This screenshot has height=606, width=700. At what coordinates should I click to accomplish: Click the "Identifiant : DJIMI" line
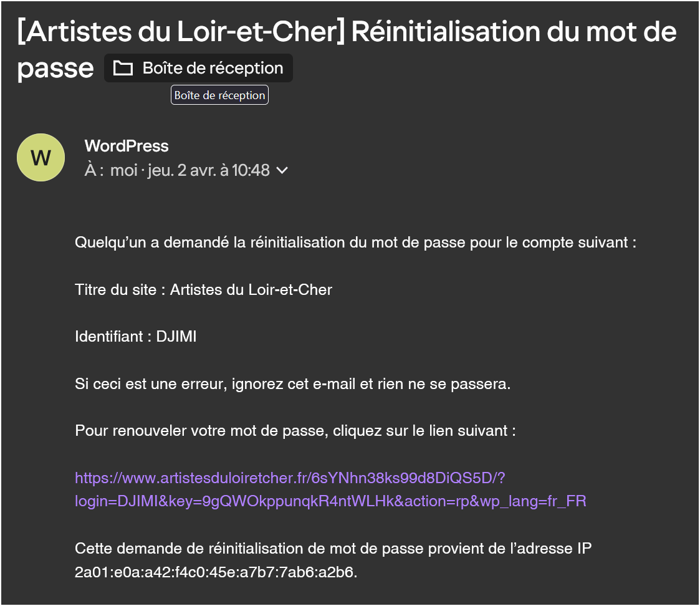click(136, 337)
